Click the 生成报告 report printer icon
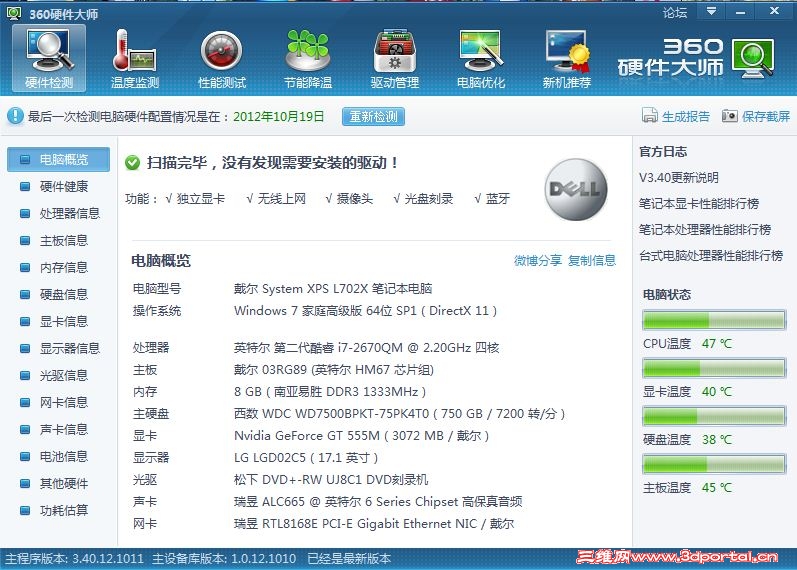The width and height of the screenshot is (797, 570). tap(650, 116)
